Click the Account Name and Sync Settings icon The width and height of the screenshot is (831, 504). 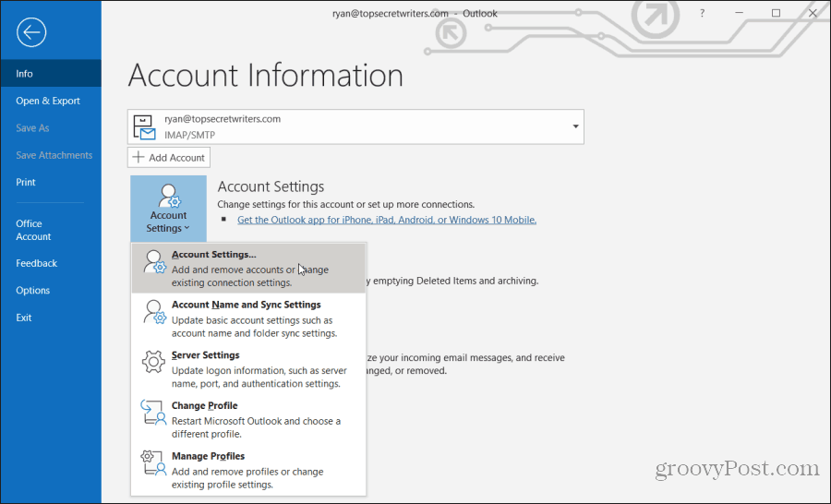[155, 313]
